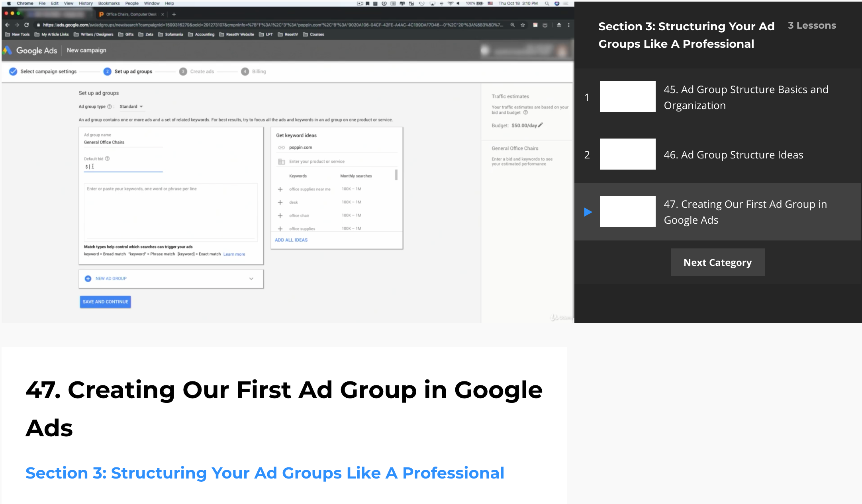Screen dimensions: 862x504
Task: Click the Default bid help icon
Action: pos(107,158)
